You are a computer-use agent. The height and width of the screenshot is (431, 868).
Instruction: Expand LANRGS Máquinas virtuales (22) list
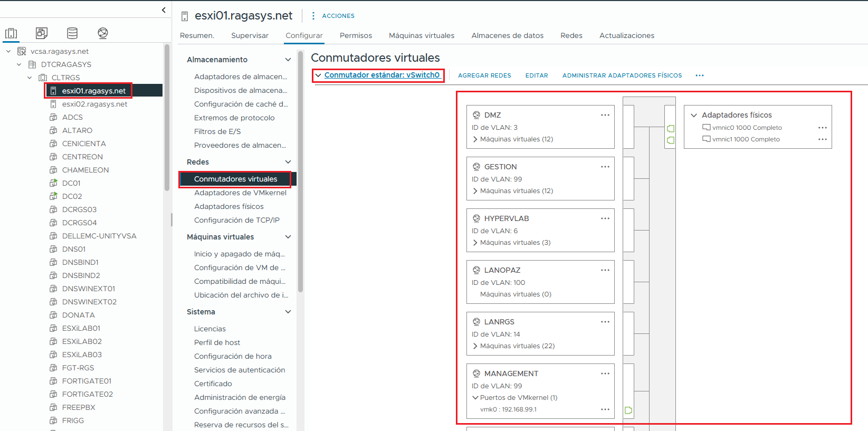[475, 346]
